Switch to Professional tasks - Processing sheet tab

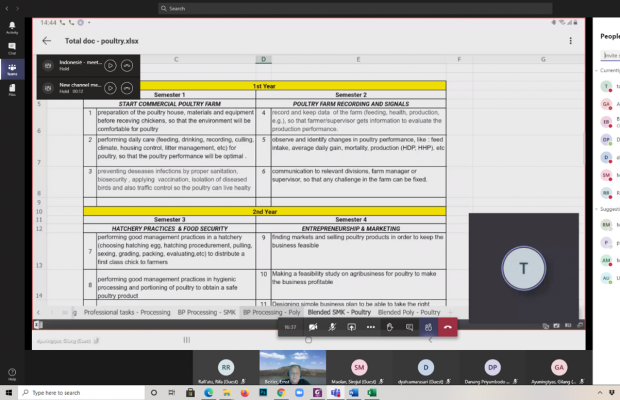click(127, 312)
